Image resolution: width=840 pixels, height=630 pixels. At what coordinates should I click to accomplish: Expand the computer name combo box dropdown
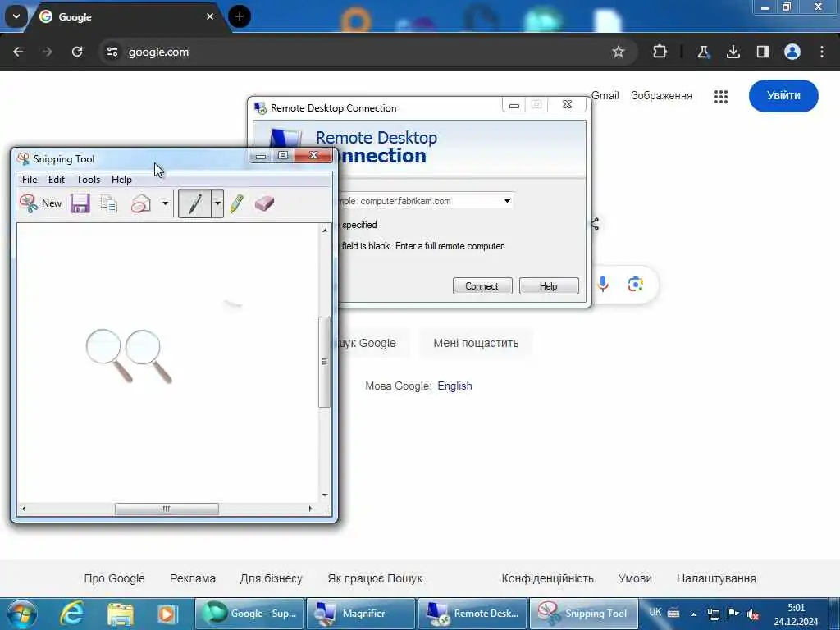[x=507, y=201]
